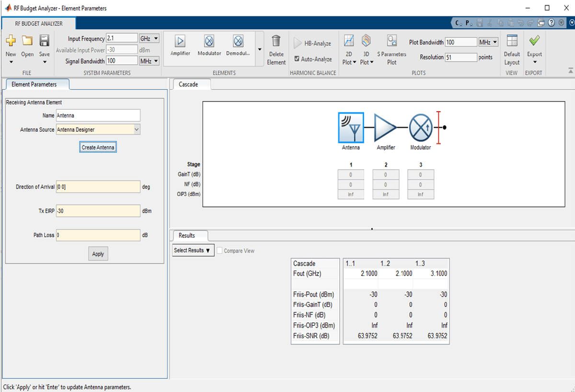Click the Default Layout icon
The height and width of the screenshot is (392, 575).
click(512, 41)
